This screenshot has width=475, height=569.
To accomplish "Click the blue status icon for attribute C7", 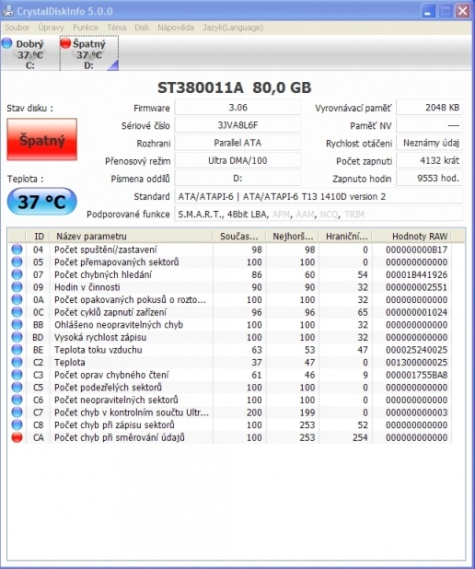I will tap(17, 412).
